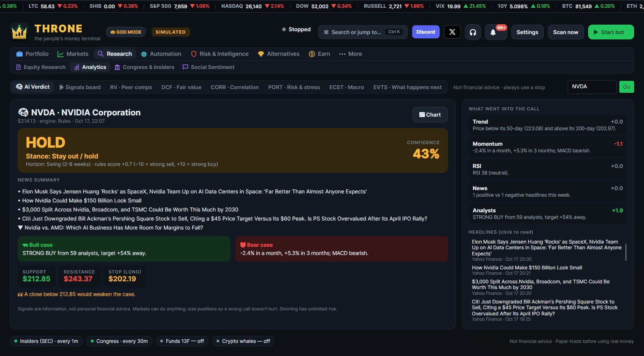
Task: Open Equity Research sub-tab
Action: tap(41, 67)
